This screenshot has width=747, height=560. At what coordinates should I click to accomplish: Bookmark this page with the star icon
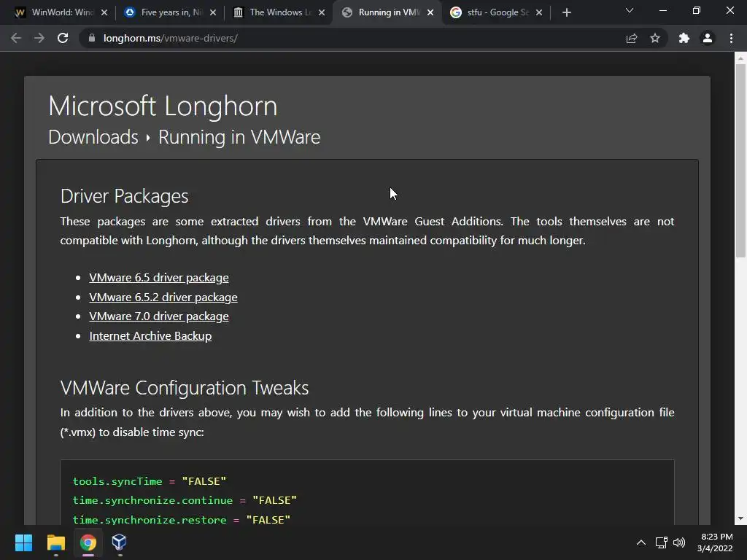pyautogui.click(x=655, y=38)
